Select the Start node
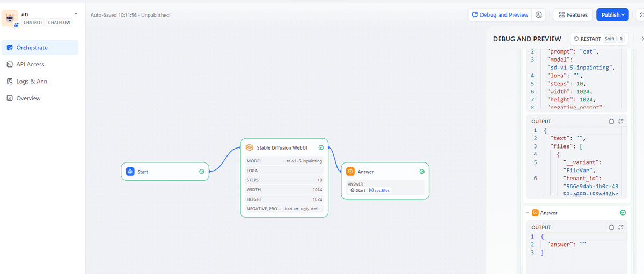 (165, 172)
